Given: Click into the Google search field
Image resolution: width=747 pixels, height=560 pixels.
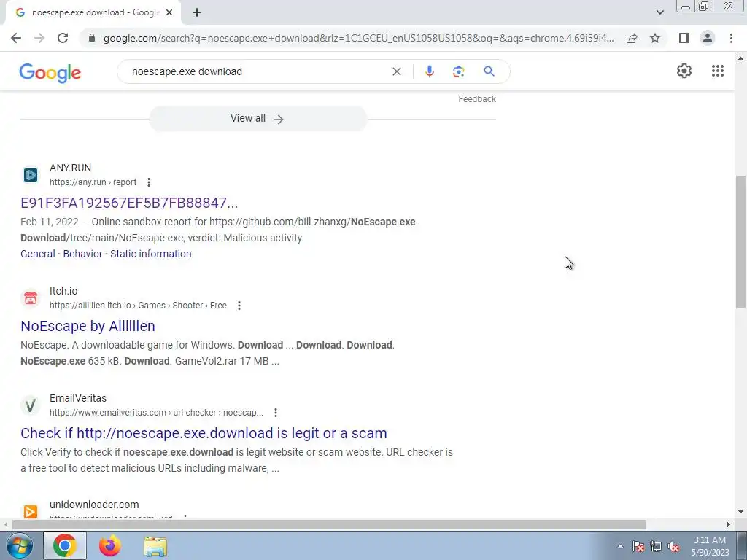Looking at the screenshot, I should coord(258,71).
